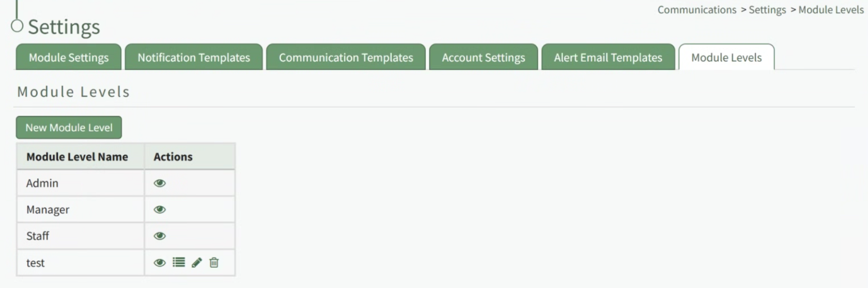This screenshot has width=868, height=288.
Task: Select the Module Levels tab
Action: point(726,57)
